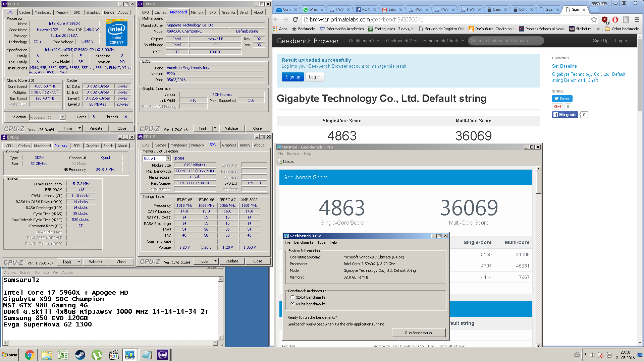Click the Chrome address bar URL
Image resolution: width=644 pixels, height=362 pixels.
[x=366, y=19]
